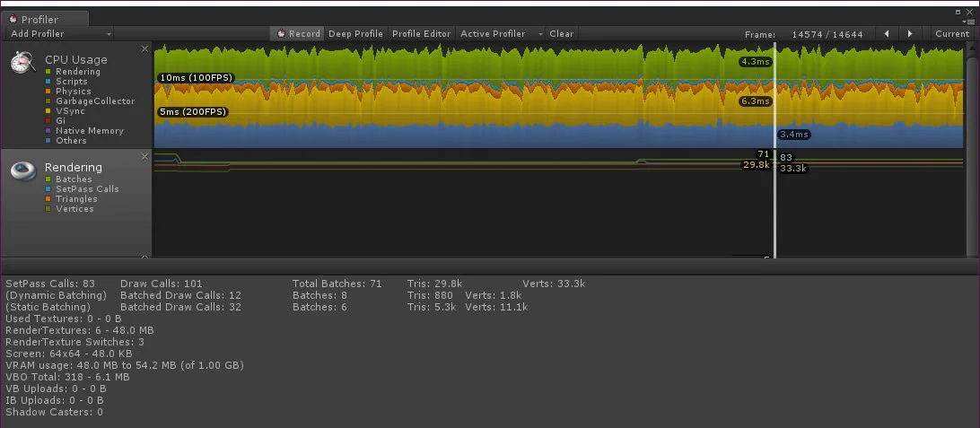Toggle SetPass Calls series in Rendering chart
Screen dimensions: 980x428
pyautogui.click(x=48, y=189)
